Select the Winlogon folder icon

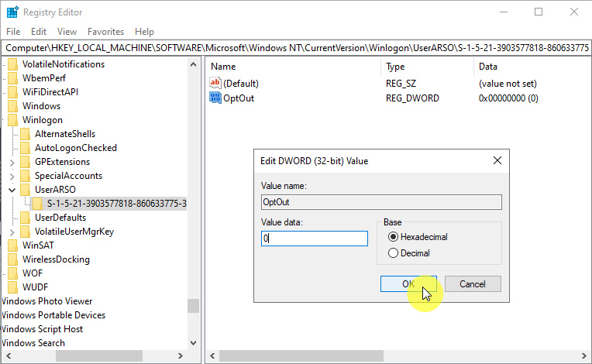pos(13,120)
